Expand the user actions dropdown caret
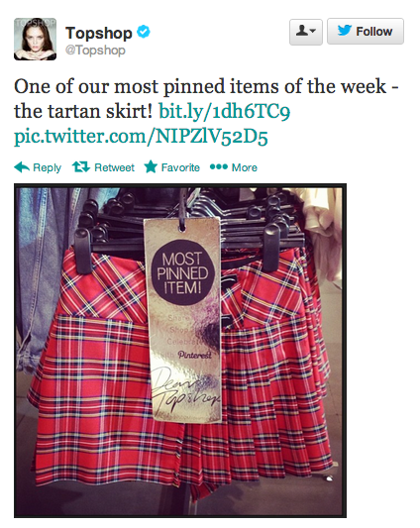 point(313,32)
